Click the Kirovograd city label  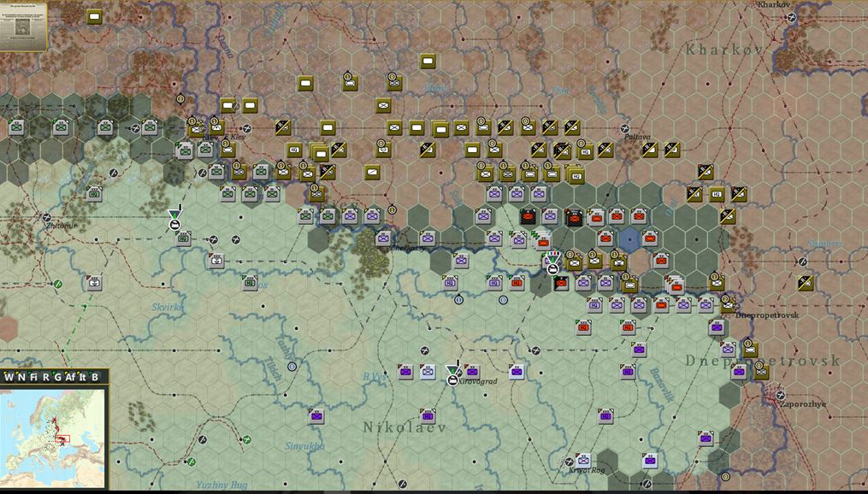point(478,382)
